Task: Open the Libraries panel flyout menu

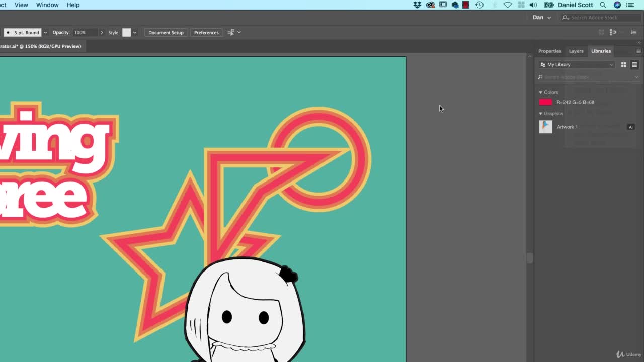Action: 638,51
